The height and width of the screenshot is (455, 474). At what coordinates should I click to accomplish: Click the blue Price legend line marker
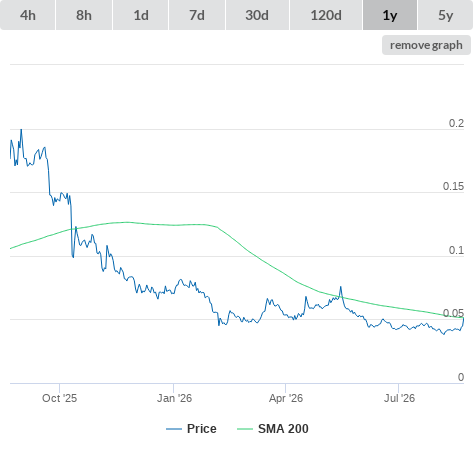(x=174, y=429)
